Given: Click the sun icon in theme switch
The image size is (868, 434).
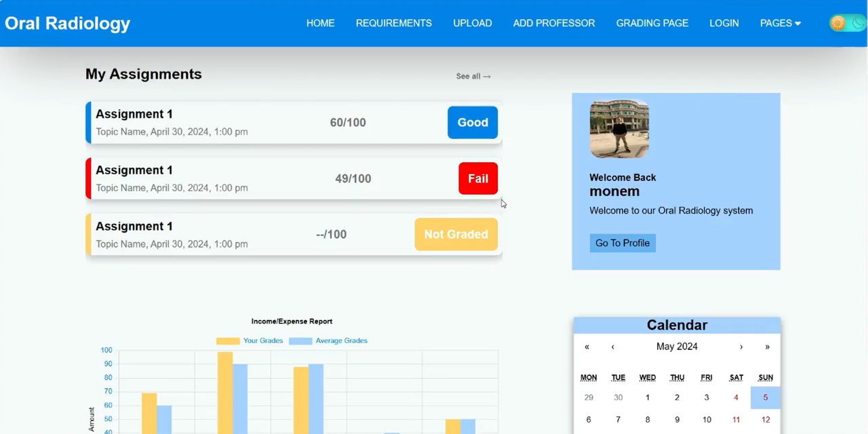Looking at the screenshot, I should (838, 23).
